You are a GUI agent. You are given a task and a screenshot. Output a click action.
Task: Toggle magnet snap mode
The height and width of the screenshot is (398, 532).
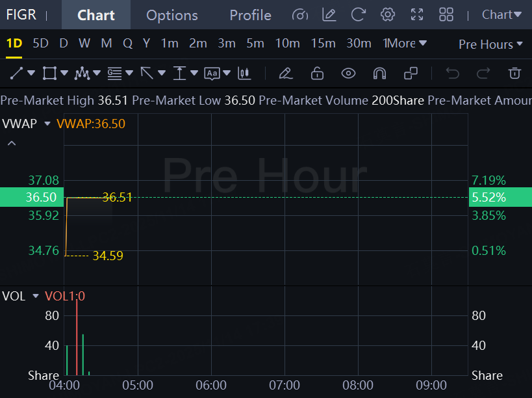coord(379,73)
